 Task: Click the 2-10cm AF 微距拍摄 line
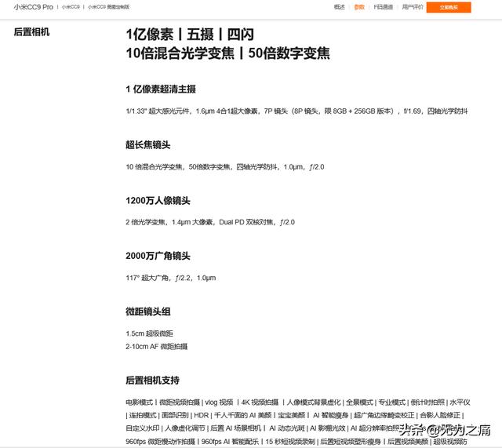(x=157, y=347)
